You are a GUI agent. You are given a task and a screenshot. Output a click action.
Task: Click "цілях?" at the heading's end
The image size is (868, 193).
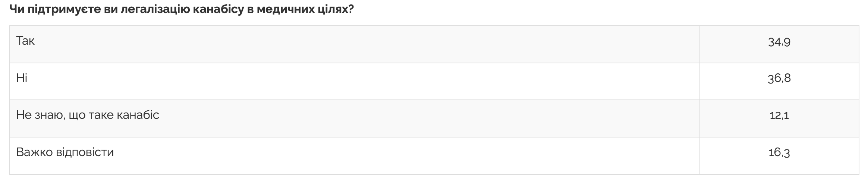pyautogui.click(x=335, y=9)
